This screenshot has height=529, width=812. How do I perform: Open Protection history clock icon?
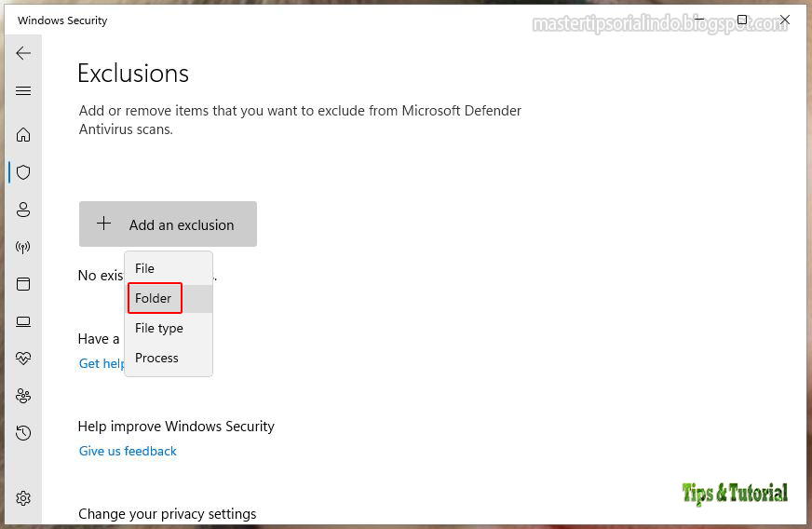coord(23,433)
